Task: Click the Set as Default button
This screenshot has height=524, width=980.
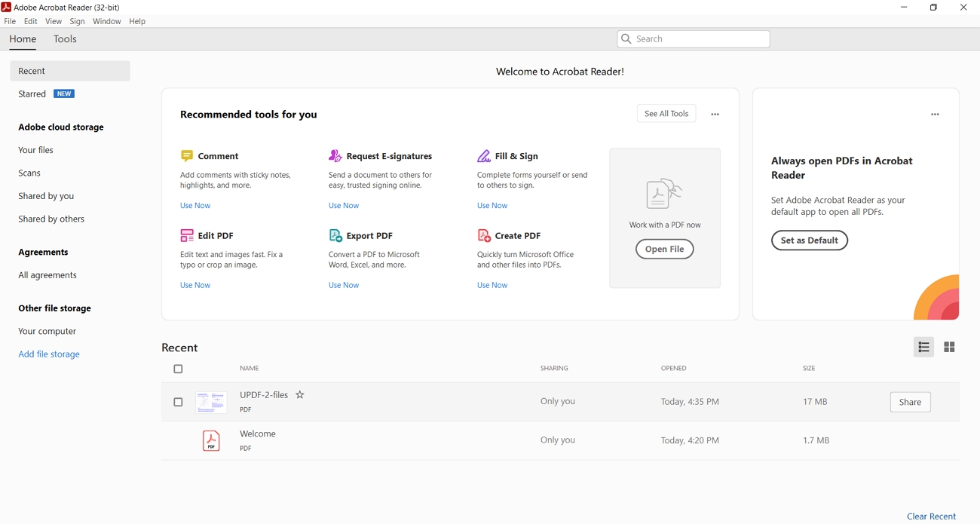Action: tap(809, 240)
